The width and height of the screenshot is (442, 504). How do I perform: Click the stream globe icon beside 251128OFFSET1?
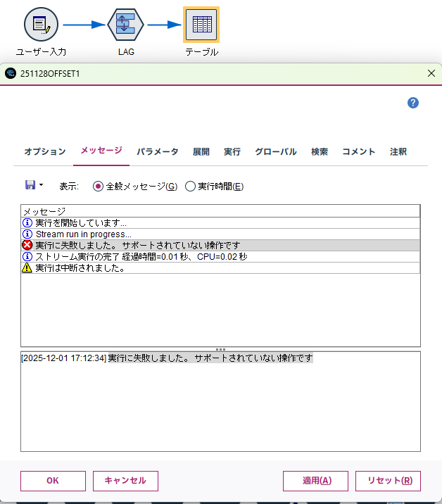[11, 73]
